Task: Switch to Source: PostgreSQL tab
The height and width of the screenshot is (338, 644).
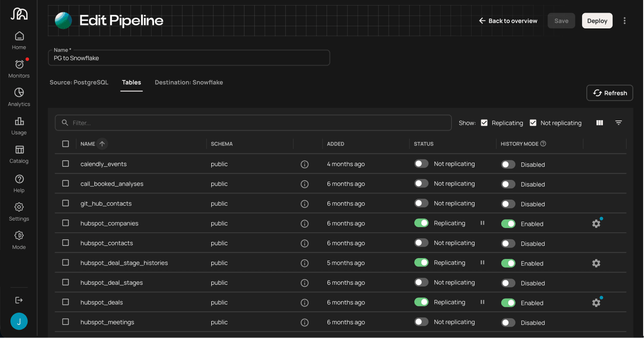Action: (79, 82)
